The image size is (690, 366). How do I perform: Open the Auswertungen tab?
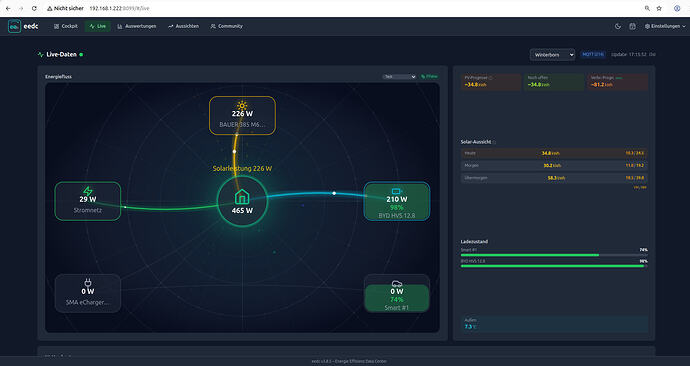[136, 26]
